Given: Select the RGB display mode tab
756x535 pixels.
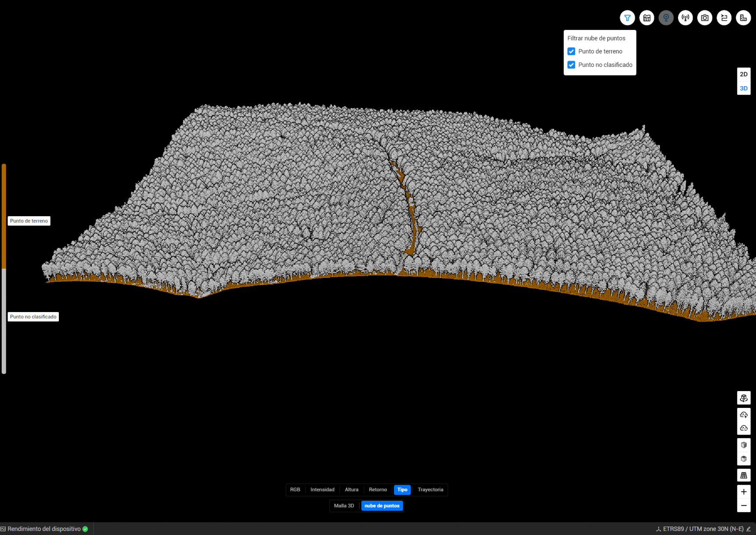Looking at the screenshot, I should (x=295, y=490).
